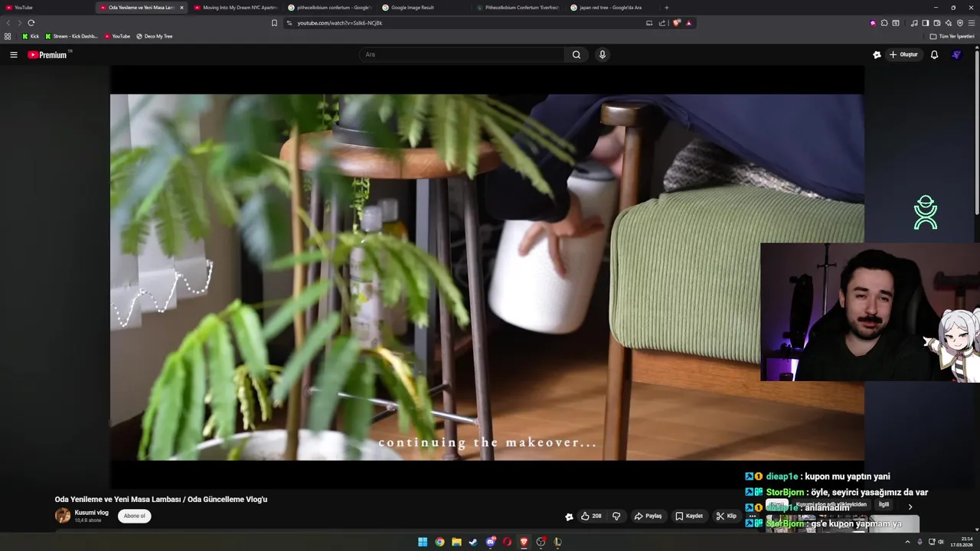Switch to pithecellobium confertum Google tab
This screenshot has width=980, height=551.
[x=330, y=8]
